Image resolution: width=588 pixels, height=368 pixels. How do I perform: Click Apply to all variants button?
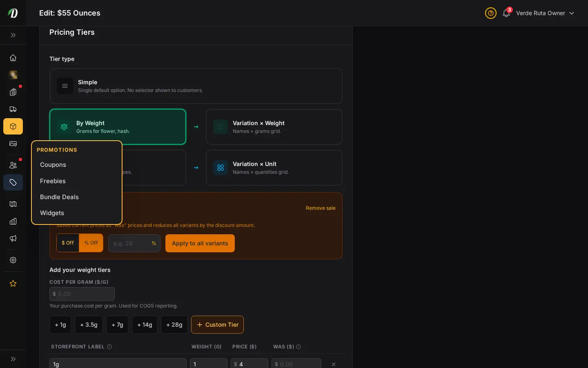(200, 243)
